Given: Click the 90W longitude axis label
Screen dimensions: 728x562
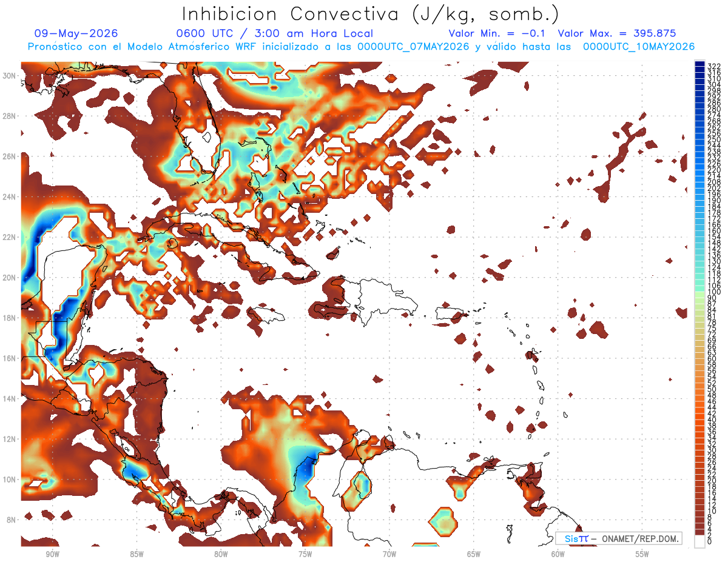Looking at the screenshot, I should coord(52,554).
